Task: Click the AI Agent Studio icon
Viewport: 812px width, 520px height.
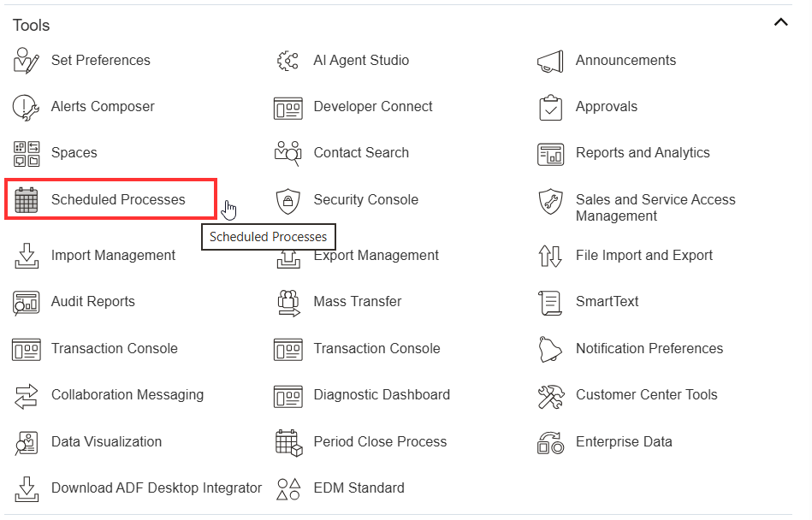Action: 288,61
